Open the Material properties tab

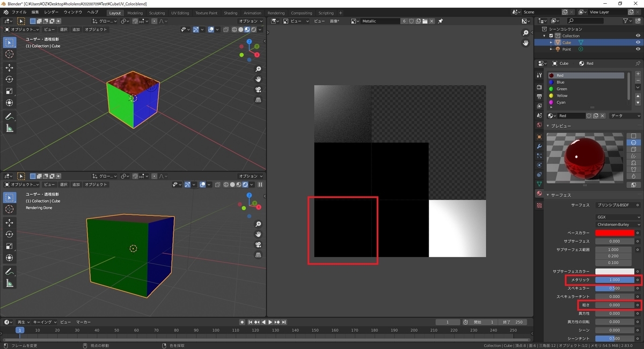539,194
